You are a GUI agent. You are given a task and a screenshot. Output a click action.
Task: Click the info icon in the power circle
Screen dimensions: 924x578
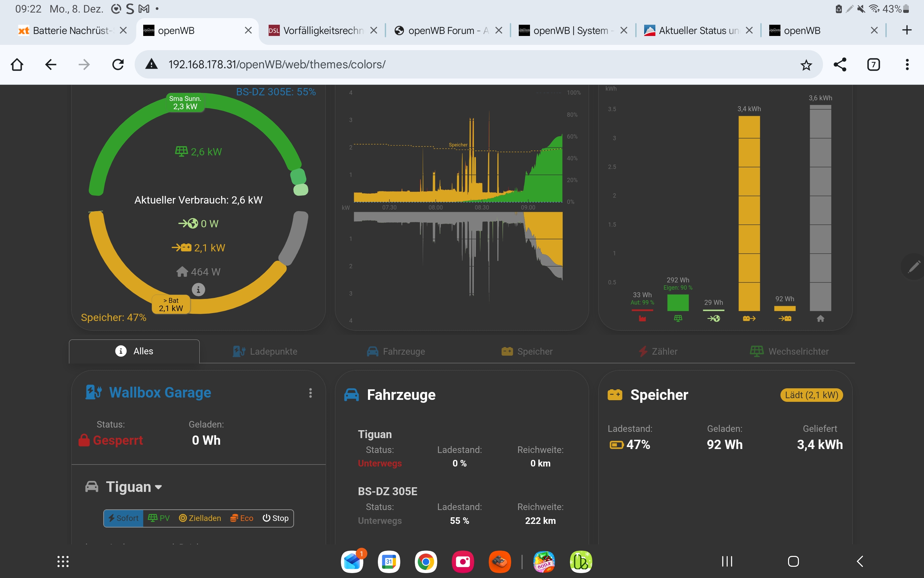click(x=198, y=289)
